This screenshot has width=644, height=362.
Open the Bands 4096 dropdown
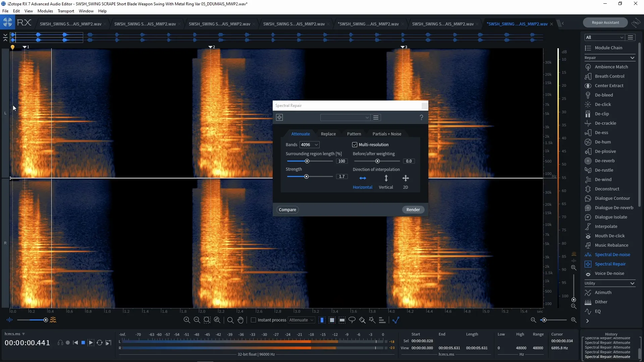(309, 144)
